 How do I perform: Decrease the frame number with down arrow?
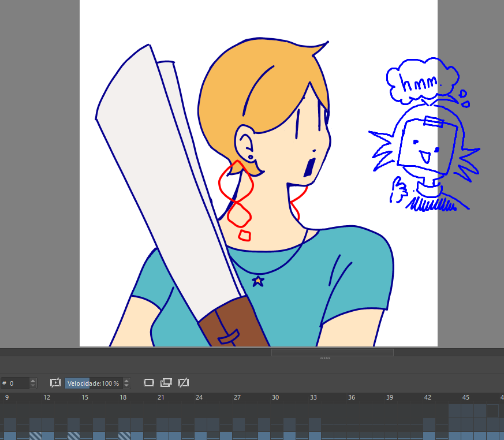tap(33, 386)
